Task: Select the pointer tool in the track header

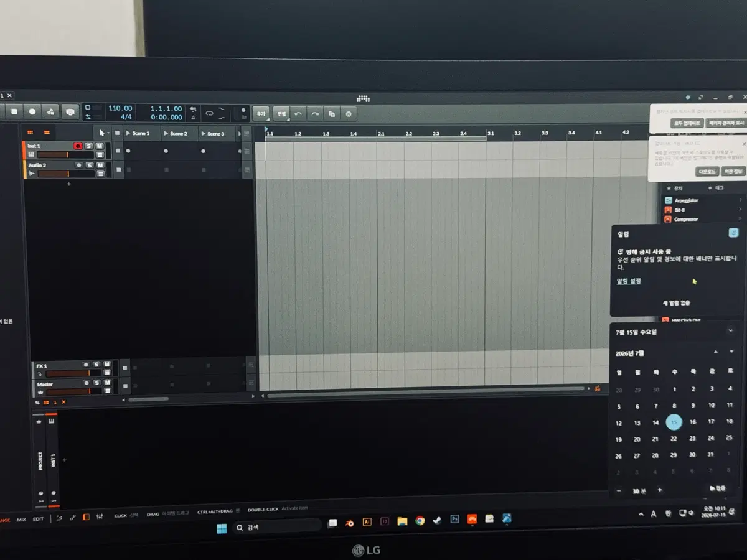Action: (101, 133)
